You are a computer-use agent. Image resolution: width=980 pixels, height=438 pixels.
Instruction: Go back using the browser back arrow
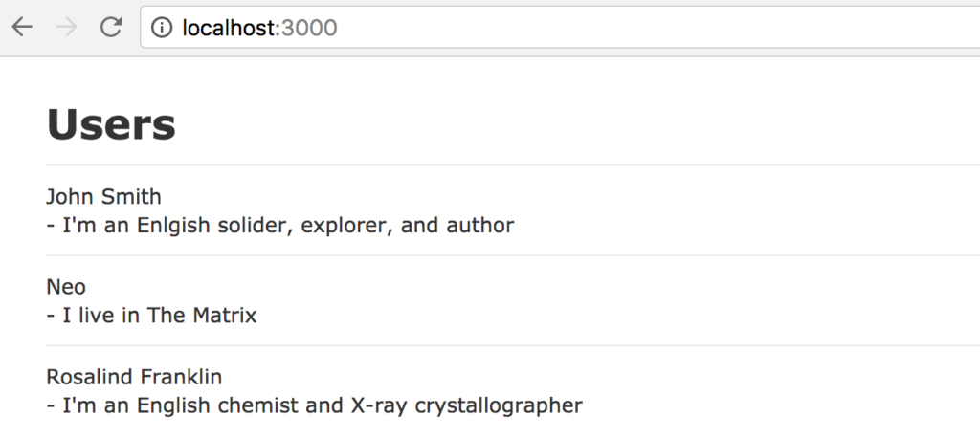point(22,27)
